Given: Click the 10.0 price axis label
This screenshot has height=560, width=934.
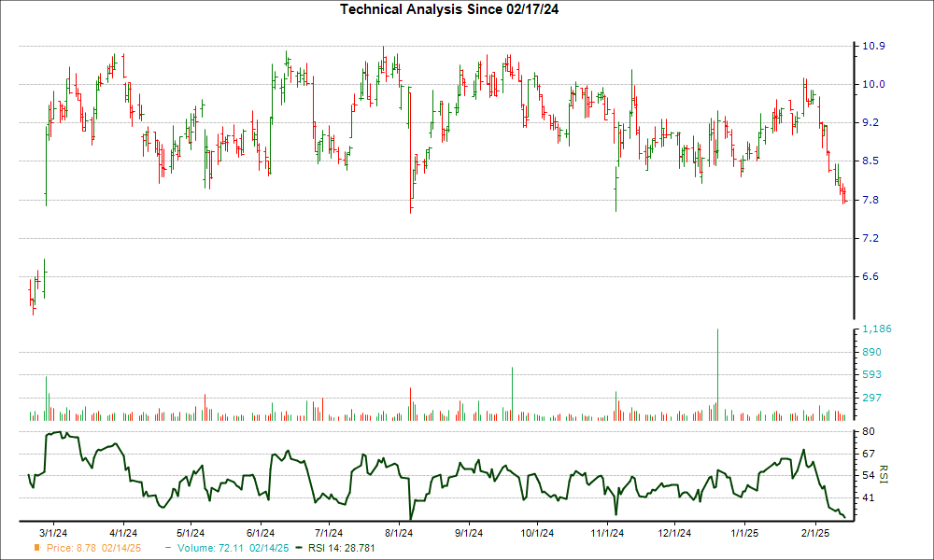Looking at the screenshot, I should 873,85.
